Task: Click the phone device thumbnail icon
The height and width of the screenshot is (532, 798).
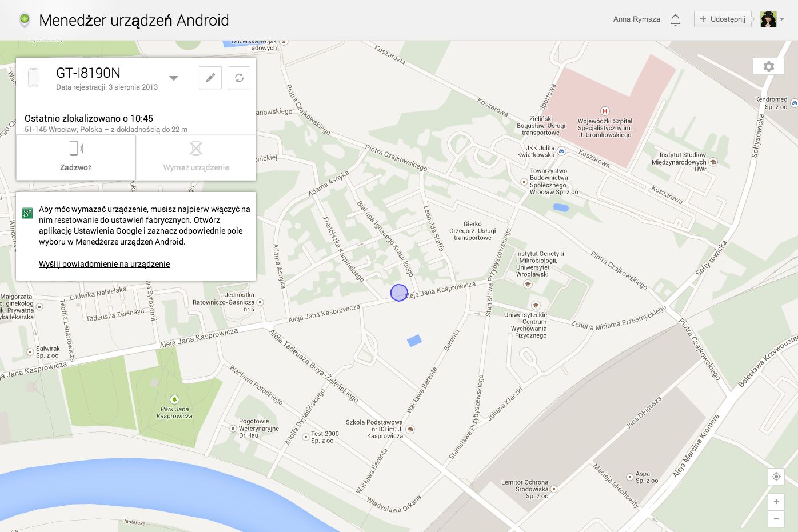Action: pos(33,78)
